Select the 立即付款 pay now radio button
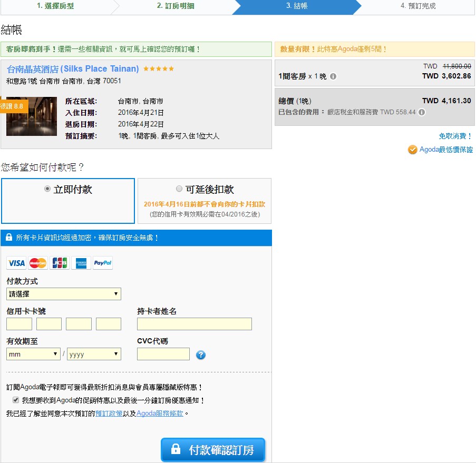This screenshot has height=463, width=476. [x=47, y=189]
